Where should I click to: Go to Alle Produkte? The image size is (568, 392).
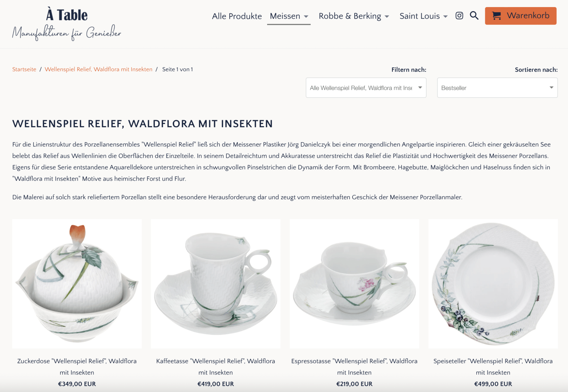[x=237, y=16]
